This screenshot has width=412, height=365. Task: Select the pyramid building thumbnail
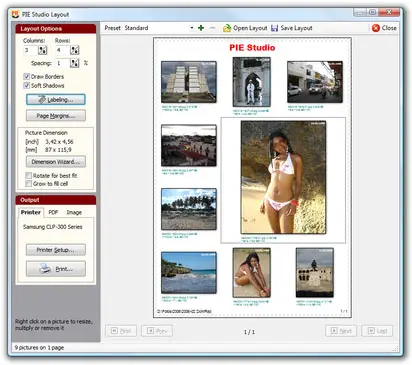pyautogui.click(x=189, y=82)
